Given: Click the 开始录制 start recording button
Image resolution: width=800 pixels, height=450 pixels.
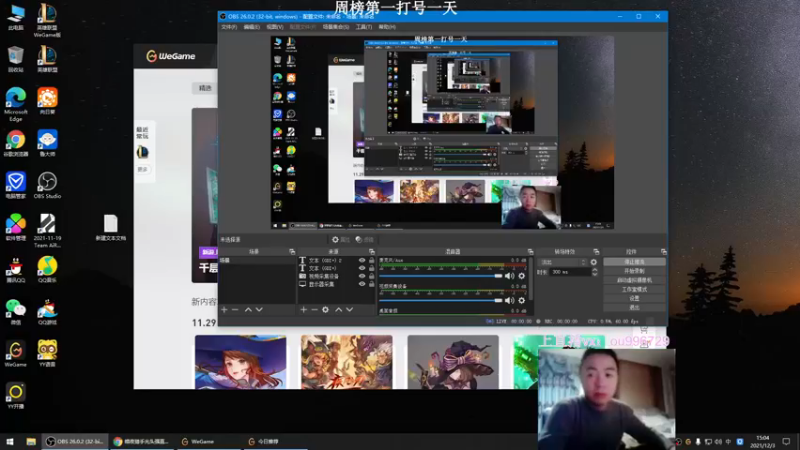Looking at the screenshot, I should click(x=634, y=271).
